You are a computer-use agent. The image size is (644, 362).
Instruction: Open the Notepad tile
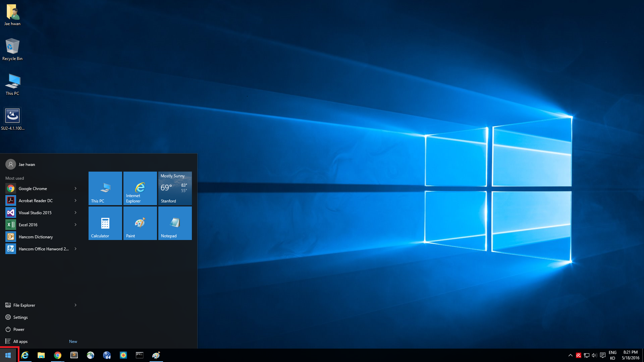pos(175,223)
